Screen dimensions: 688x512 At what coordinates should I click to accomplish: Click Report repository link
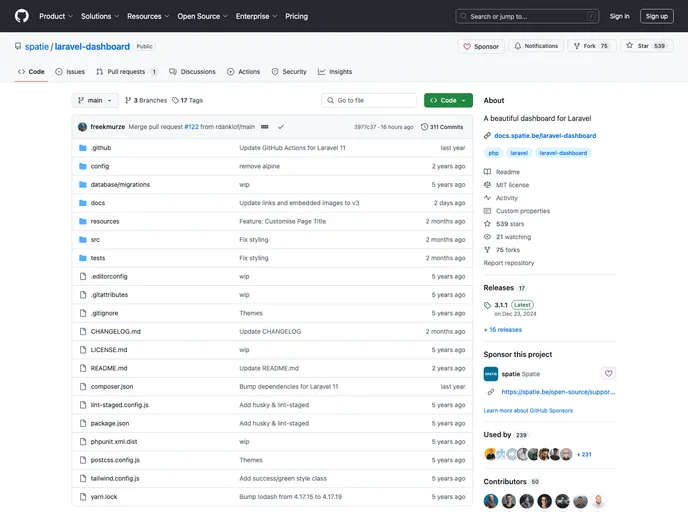pyautogui.click(x=509, y=263)
